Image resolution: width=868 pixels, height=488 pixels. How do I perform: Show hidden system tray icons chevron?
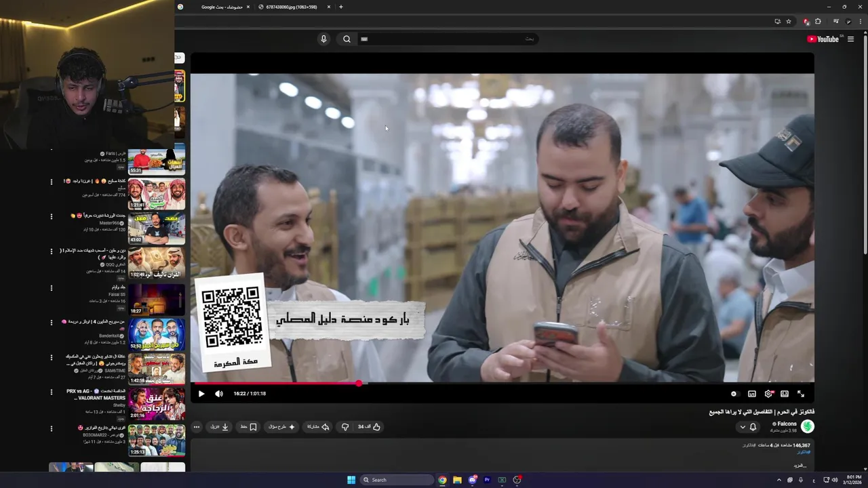pyautogui.click(x=778, y=480)
